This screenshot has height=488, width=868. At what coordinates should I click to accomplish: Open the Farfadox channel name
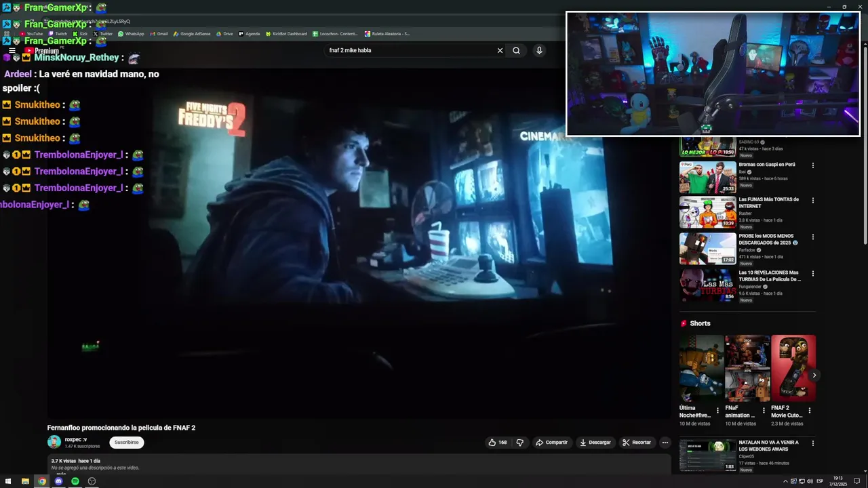coord(747,250)
